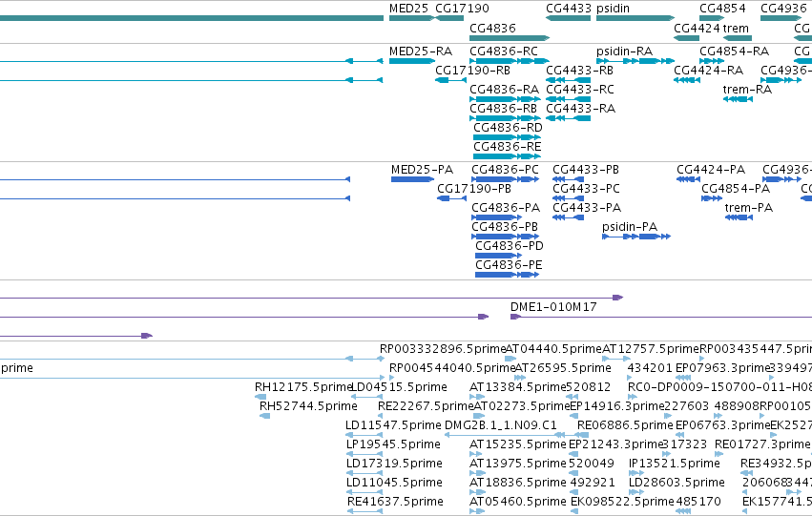Screen dimensions: 812x516
Task: Click the EP21243.3prime EST label
Action: coord(615,445)
